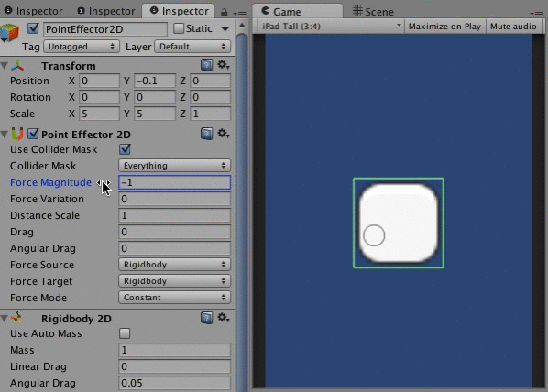Open Collider Mask dropdown showing Everything

(174, 166)
